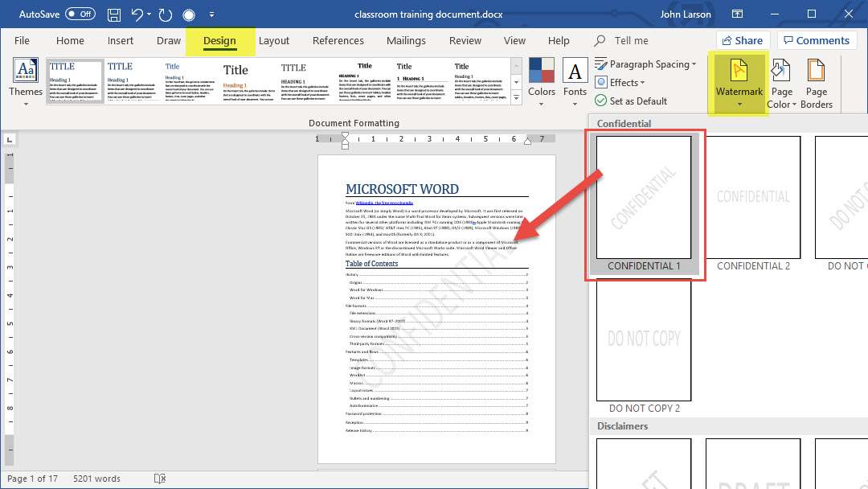Click the Save icon in title bar
Screen dimensions: 868x489
(x=114, y=14)
